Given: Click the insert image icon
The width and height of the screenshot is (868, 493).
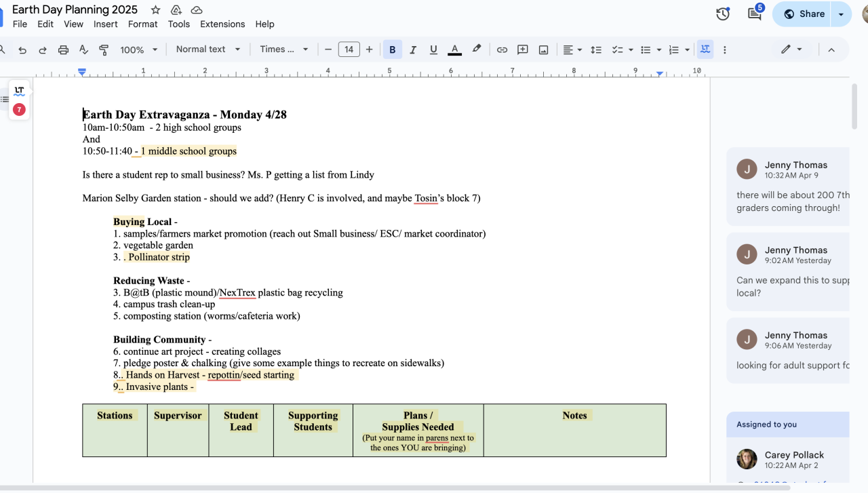Looking at the screenshot, I should (543, 50).
